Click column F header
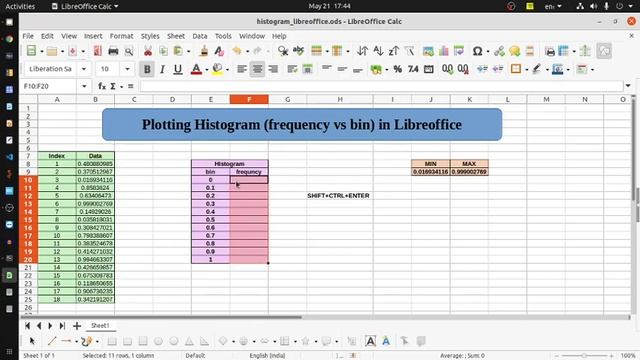 [x=249, y=99]
